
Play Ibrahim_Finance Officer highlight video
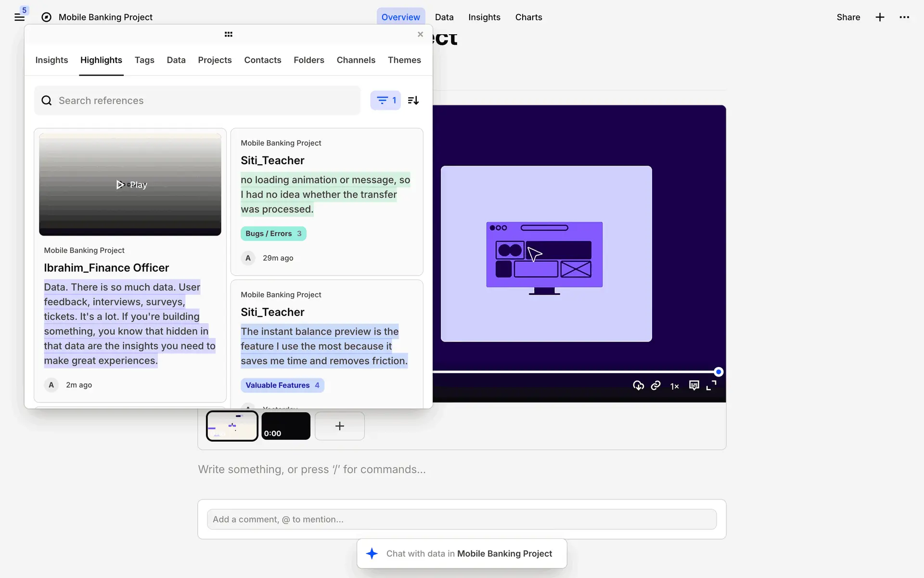pos(131,185)
